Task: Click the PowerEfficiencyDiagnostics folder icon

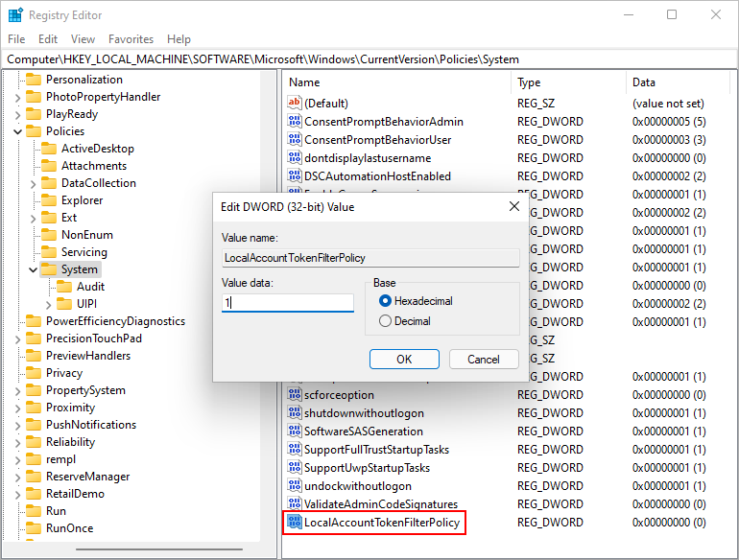Action: tap(34, 320)
